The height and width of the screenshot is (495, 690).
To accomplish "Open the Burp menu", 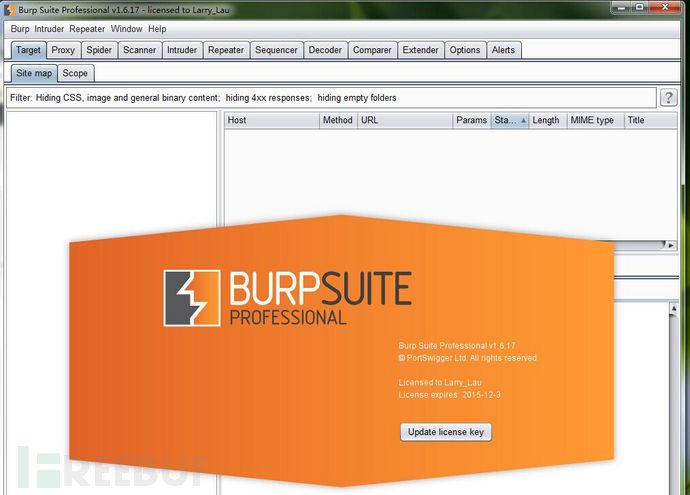I will point(20,29).
